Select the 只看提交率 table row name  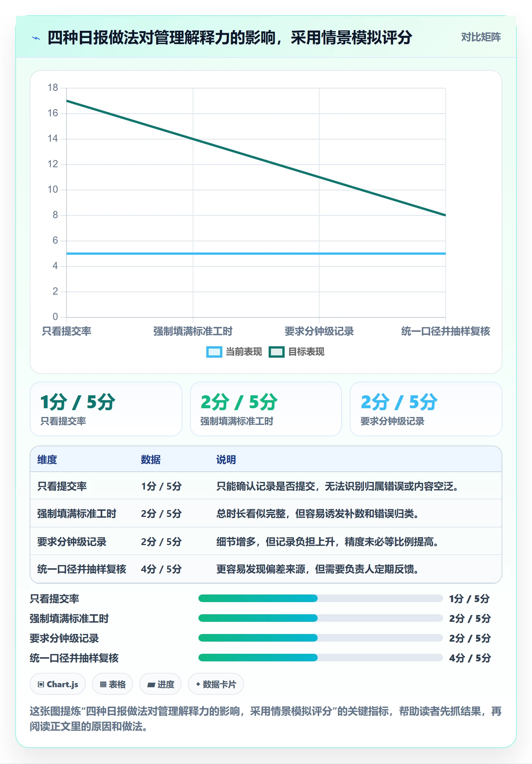pyautogui.click(x=62, y=486)
